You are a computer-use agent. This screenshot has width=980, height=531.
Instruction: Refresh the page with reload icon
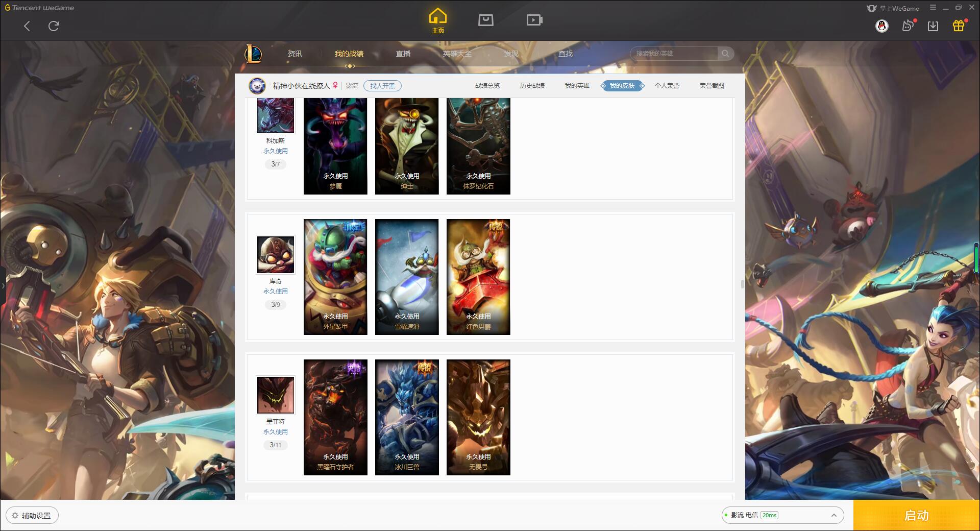tap(54, 26)
